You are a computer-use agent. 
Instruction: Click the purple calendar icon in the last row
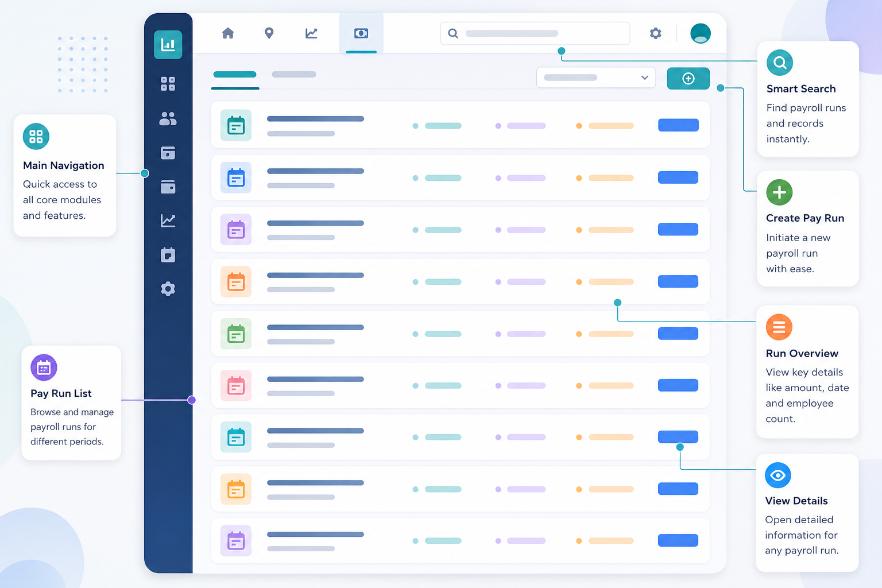236,540
